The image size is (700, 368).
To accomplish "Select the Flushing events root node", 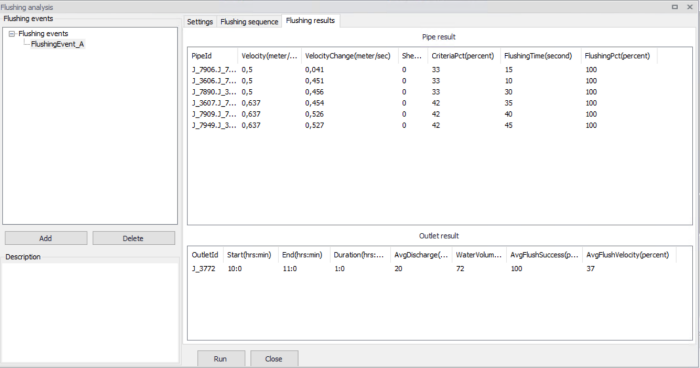I will [x=43, y=33].
